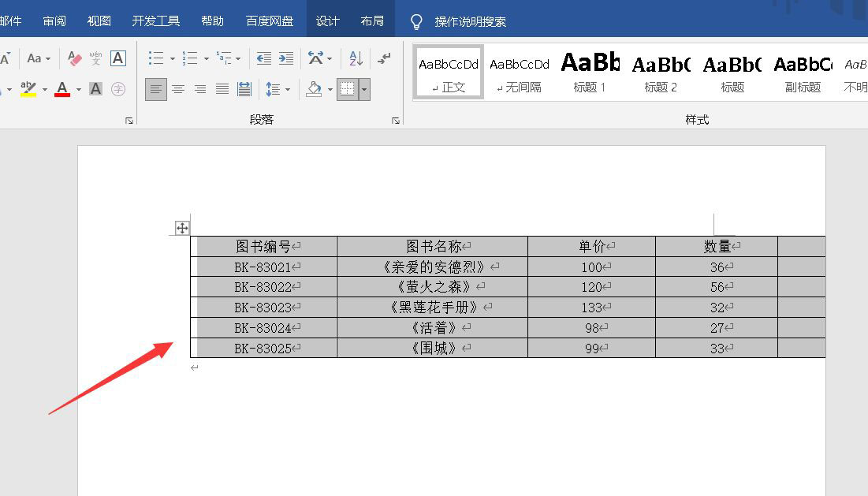Click cell 《亲爱的安德烈》
Image resolution: width=868 pixels, height=496 pixels.
pos(432,267)
